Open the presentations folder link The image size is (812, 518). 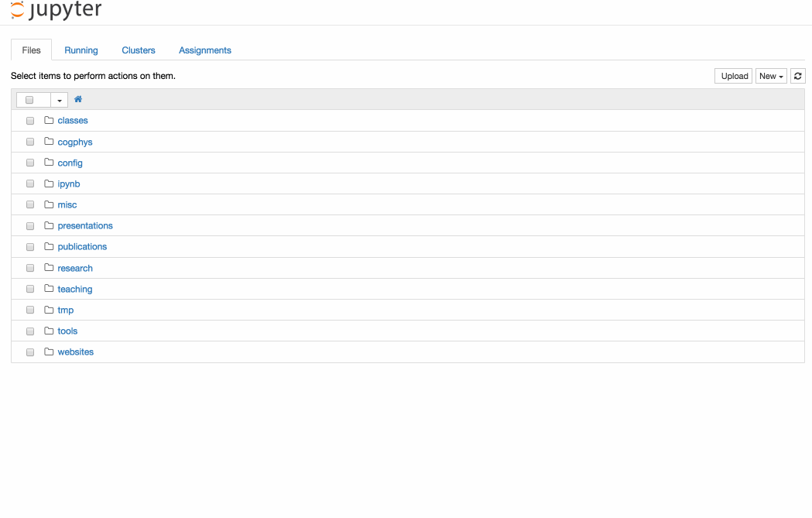tap(85, 226)
